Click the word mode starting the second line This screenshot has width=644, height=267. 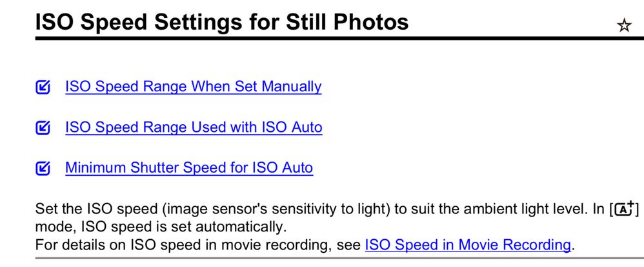52,228
